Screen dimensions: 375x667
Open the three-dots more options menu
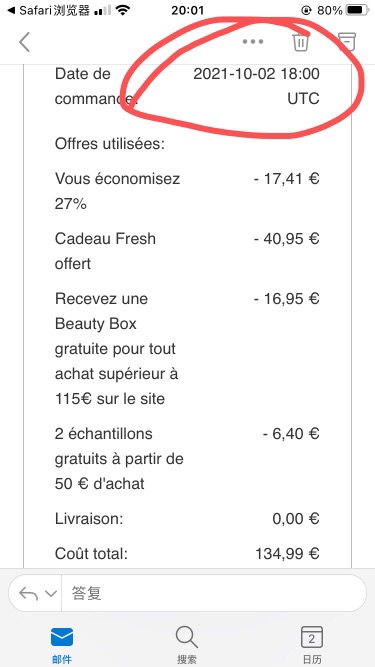[253, 41]
